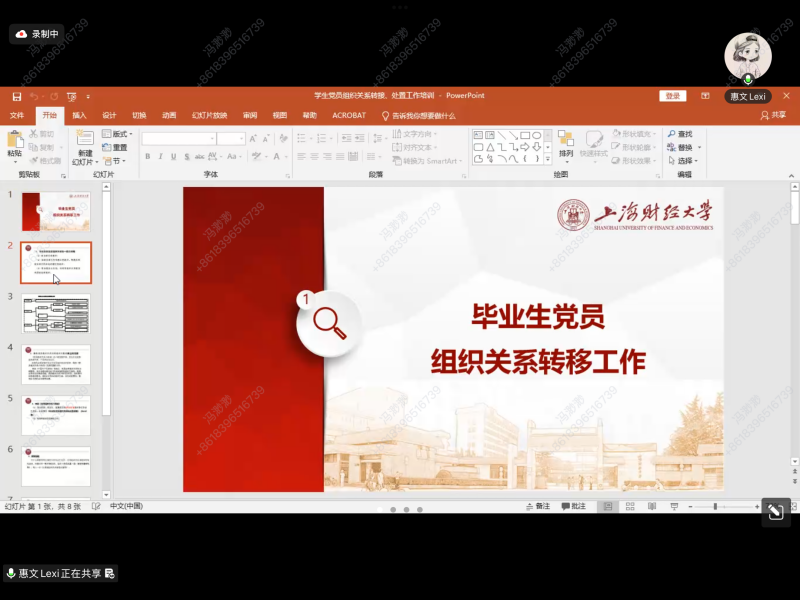Open Text Direction (文字方向) dropdown
The image size is (800, 600).
415,134
